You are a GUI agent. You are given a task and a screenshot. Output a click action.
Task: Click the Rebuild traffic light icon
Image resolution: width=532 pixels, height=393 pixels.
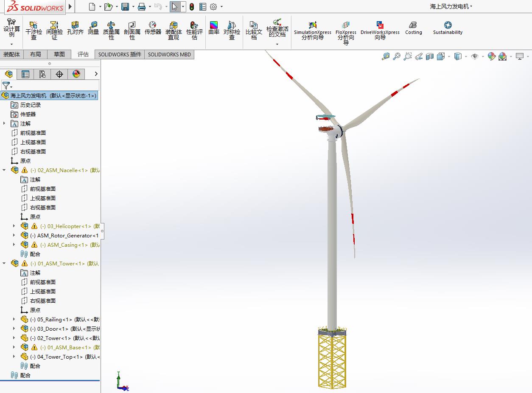pyautogui.click(x=192, y=7)
